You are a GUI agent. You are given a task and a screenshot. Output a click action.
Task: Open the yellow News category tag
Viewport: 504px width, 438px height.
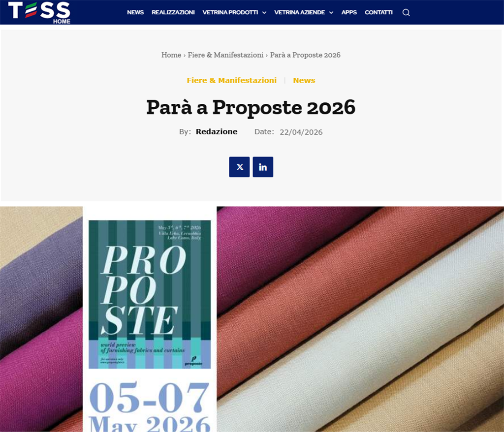(x=304, y=80)
